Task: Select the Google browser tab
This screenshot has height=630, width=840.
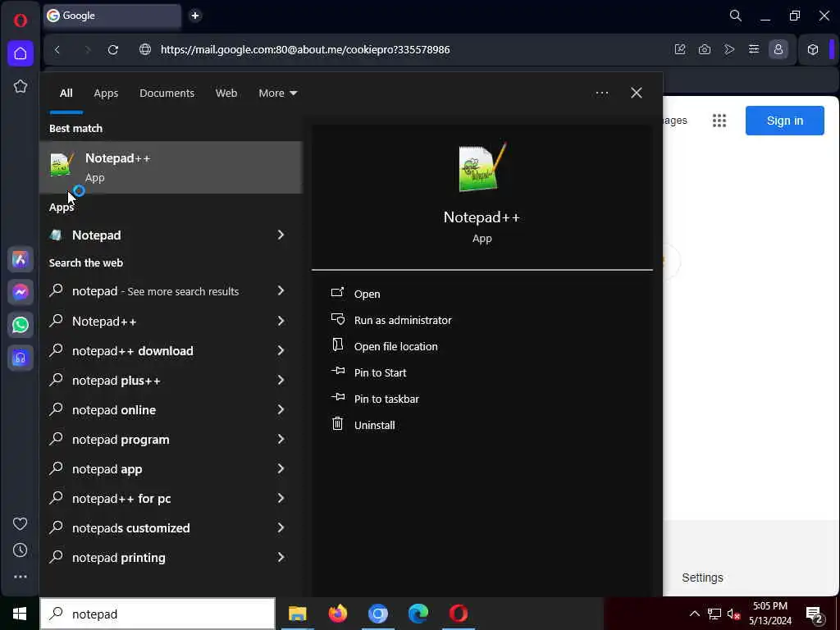Action: [x=112, y=16]
